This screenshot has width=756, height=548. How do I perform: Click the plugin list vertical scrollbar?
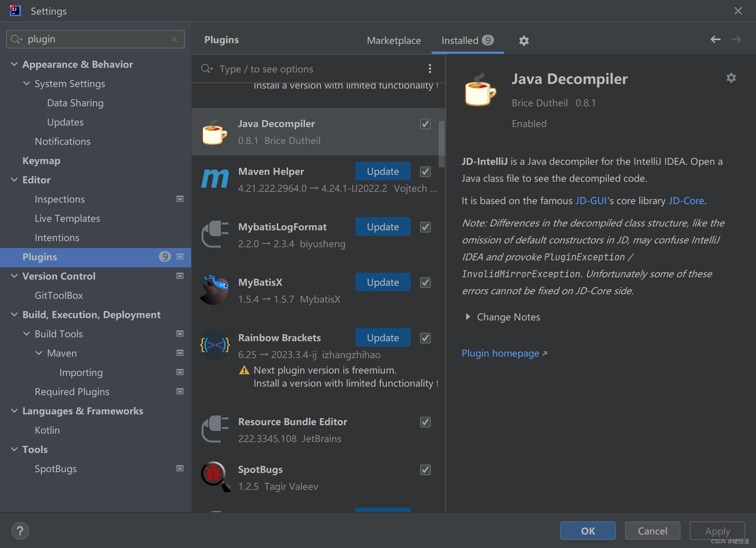coord(442,143)
